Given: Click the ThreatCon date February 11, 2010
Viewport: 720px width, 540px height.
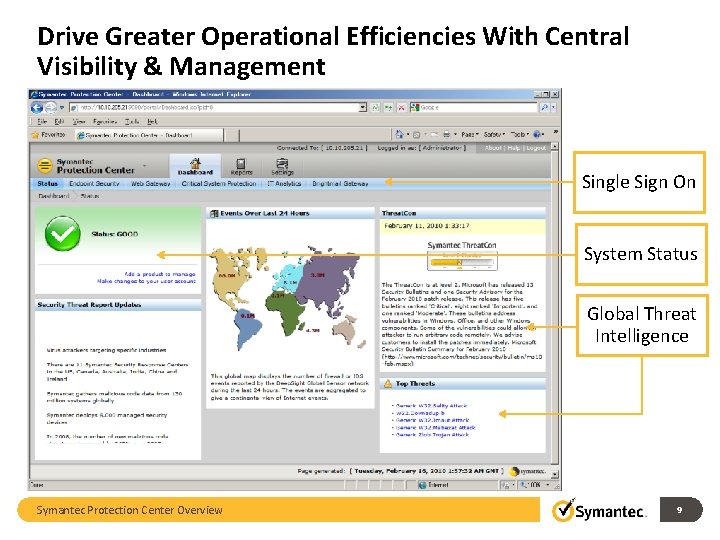Looking at the screenshot, I should click(427, 225).
